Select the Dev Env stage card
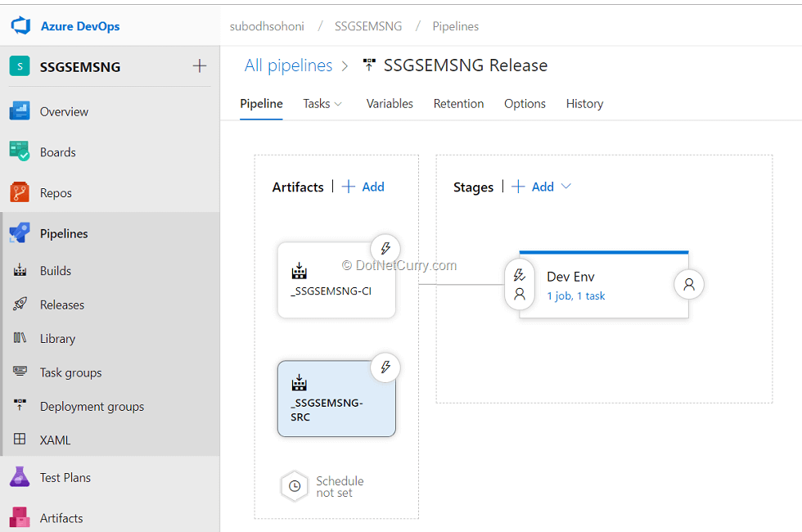Screen dimensions: 802x532 coord(604,285)
